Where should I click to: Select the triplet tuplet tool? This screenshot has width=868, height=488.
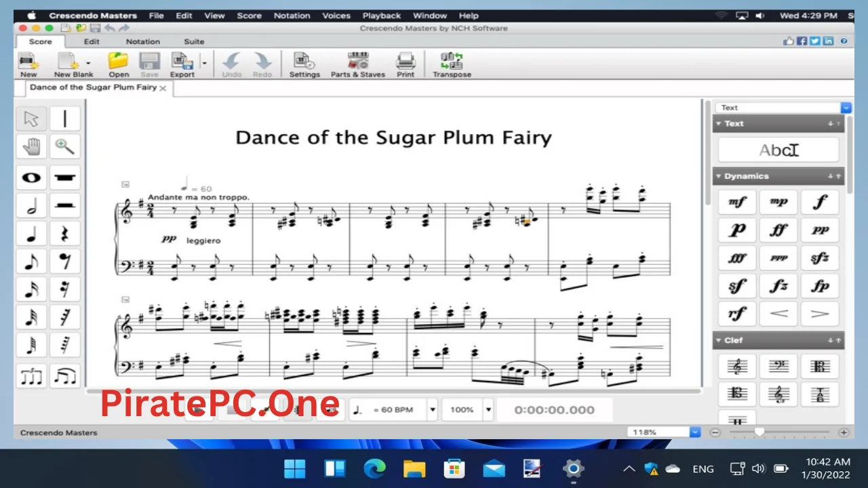click(x=31, y=375)
